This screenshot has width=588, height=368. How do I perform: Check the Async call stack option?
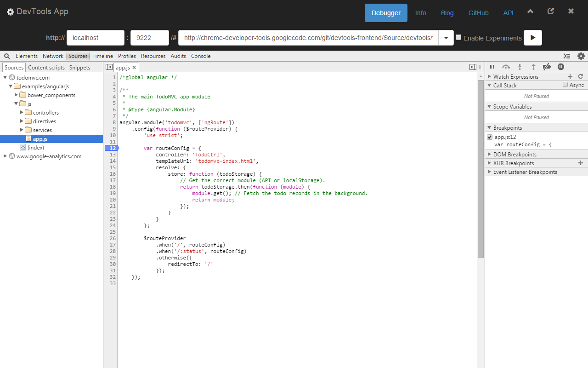coord(565,85)
